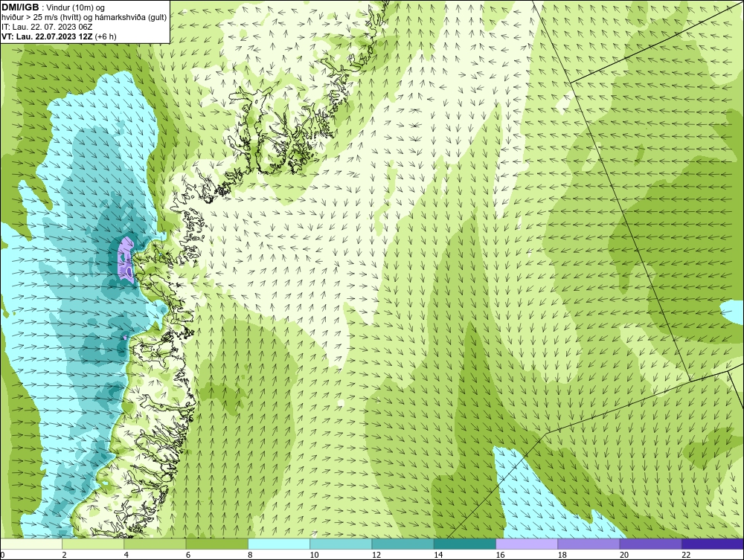The height and width of the screenshot is (560, 744).
Task: Click the 'VT: Lau. 22.07.2023 12Z' valid time line
Action: [47, 36]
